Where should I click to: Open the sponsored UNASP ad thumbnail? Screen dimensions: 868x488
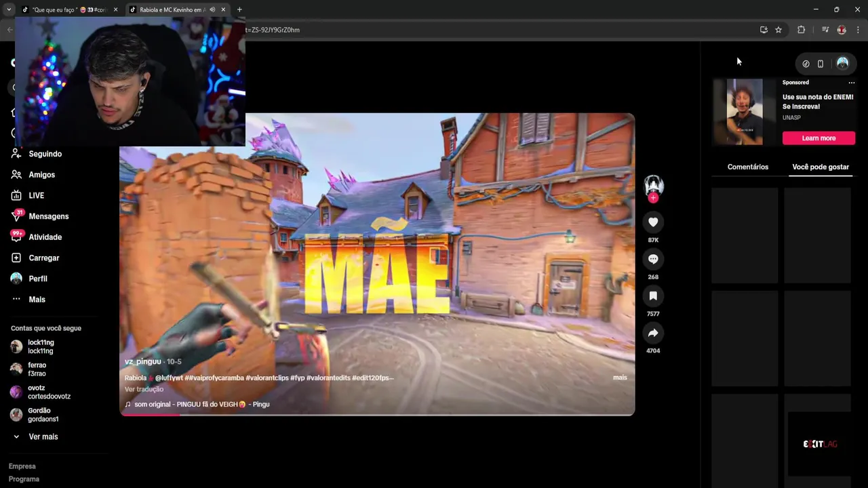(x=745, y=112)
